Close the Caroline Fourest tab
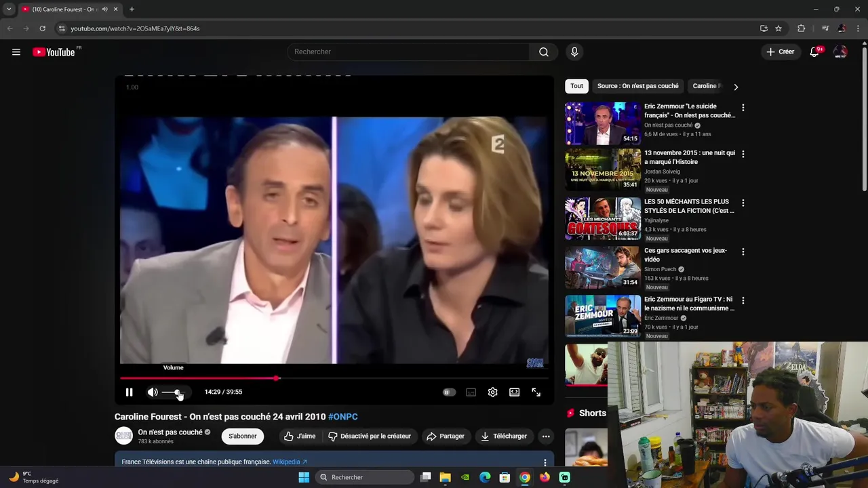 [x=116, y=9]
